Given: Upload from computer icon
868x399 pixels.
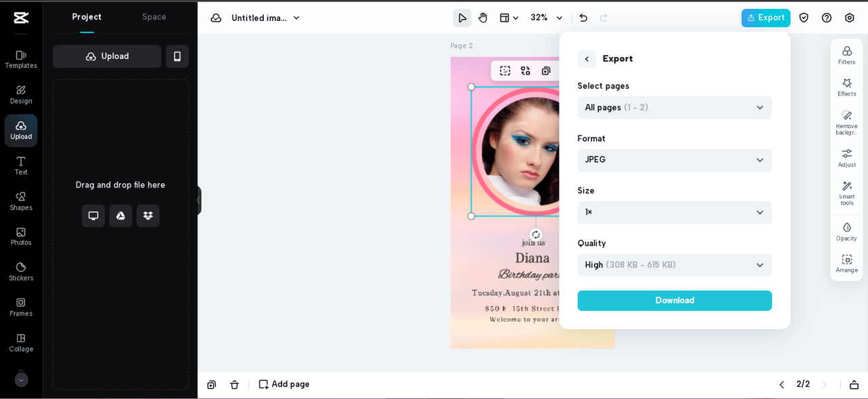Looking at the screenshot, I should coord(94,215).
